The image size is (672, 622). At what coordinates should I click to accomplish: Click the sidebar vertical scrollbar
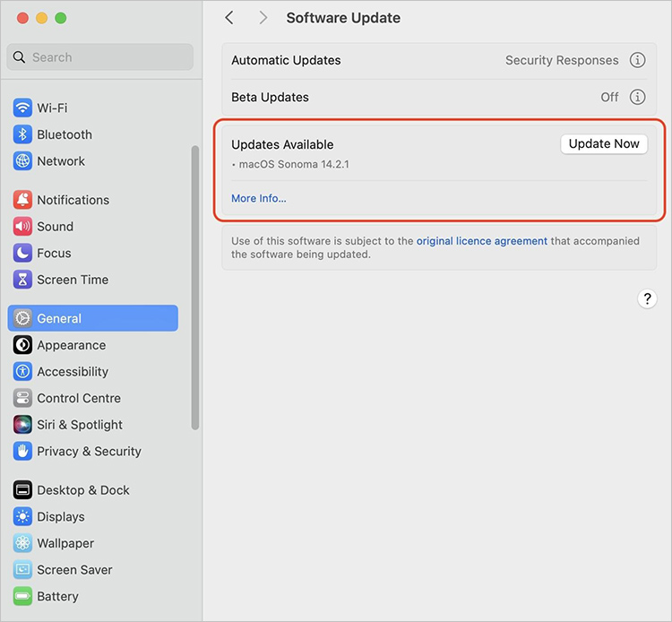(195, 287)
